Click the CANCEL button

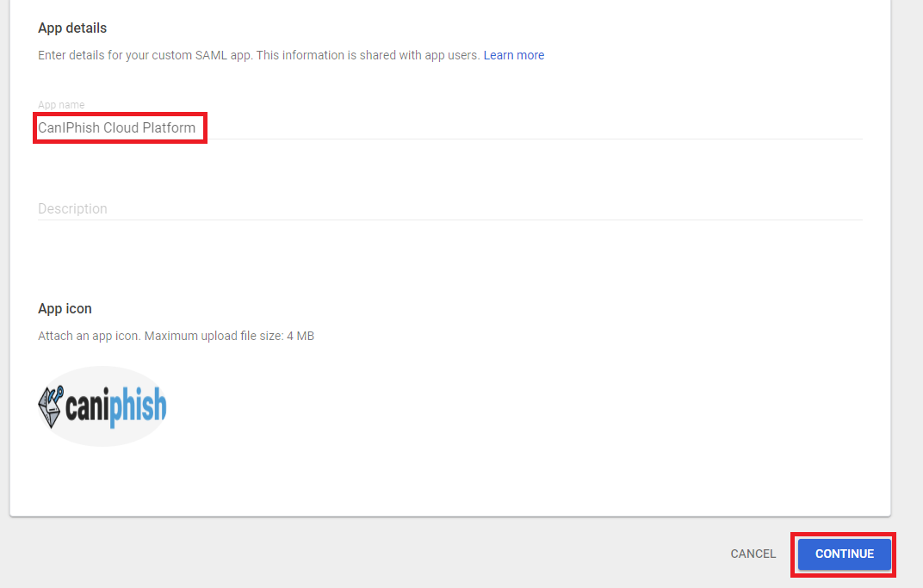point(753,554)
